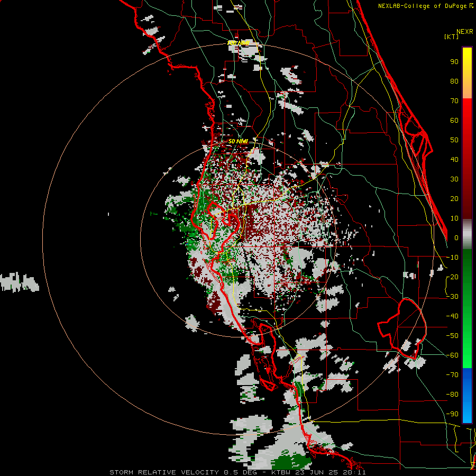This screenshot has width=476, height=476.
Task: Click the positive 60 scale value
Action: coord(454,121)
